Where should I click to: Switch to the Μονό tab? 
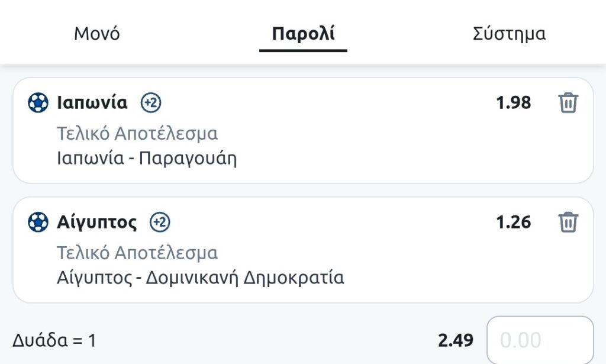pyautogui.click(x=97, y=34)
